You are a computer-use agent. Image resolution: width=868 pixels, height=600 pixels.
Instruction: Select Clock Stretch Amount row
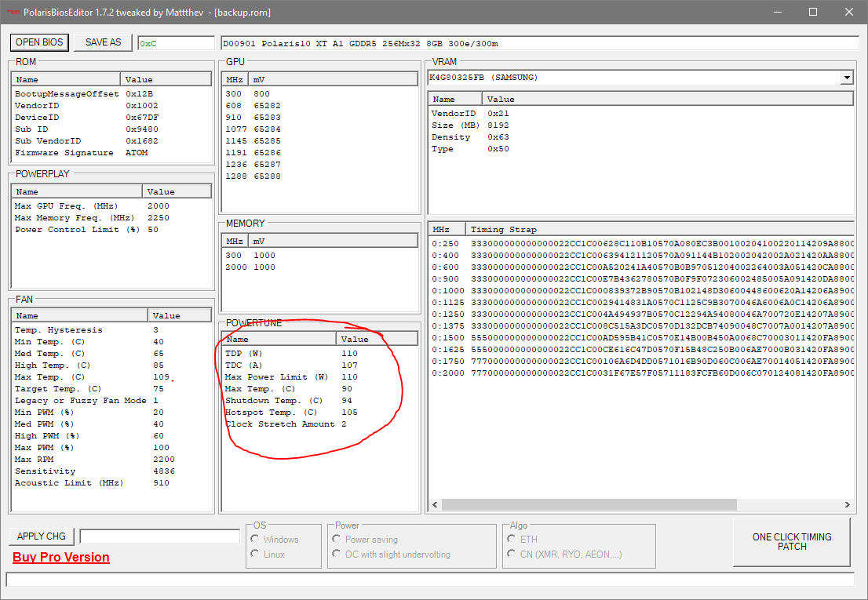pos(319,424)
